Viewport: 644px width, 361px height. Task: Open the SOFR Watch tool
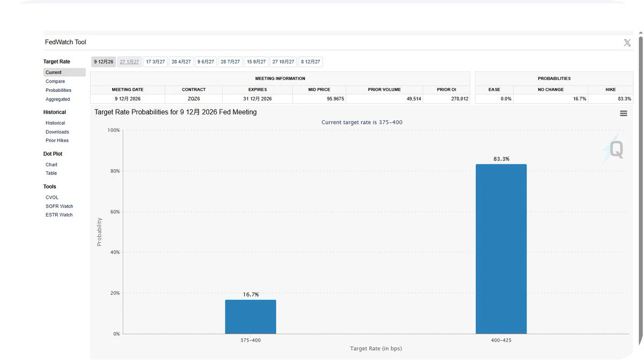[60, 206]
